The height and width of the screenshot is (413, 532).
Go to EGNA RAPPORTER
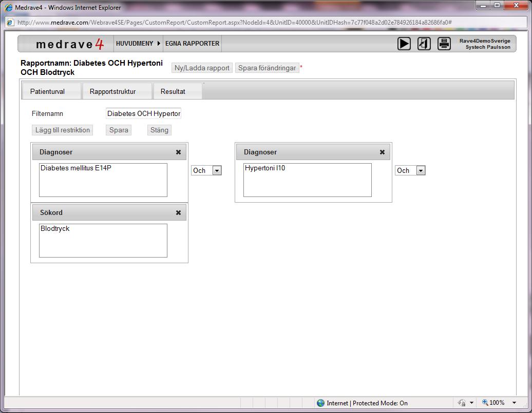point(192,44)
